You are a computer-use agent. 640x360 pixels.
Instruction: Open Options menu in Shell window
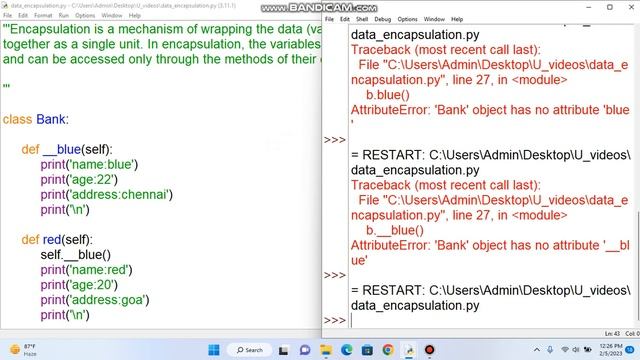click(x=407, y=19)
